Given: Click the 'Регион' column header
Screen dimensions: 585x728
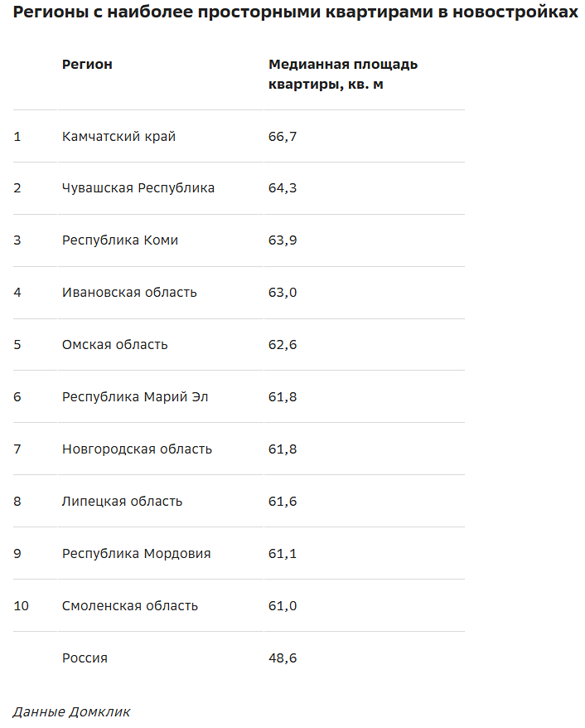Looking at the screenshot, I should click(87, 65).
